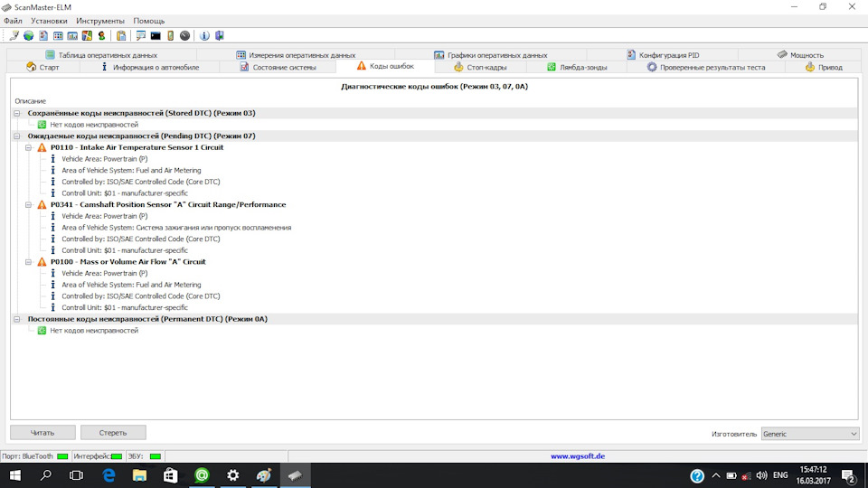Click warning triangle icon beside P0341

click(x=42, y=205)
